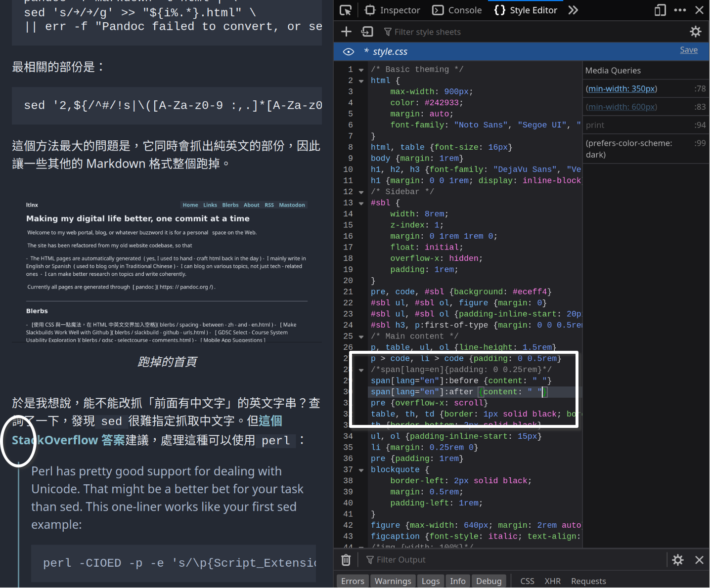Image resolution: width=710 pixels, height=588 pixels.
Task: Toggle the Logs filter
Action: (x=431, y=581)
